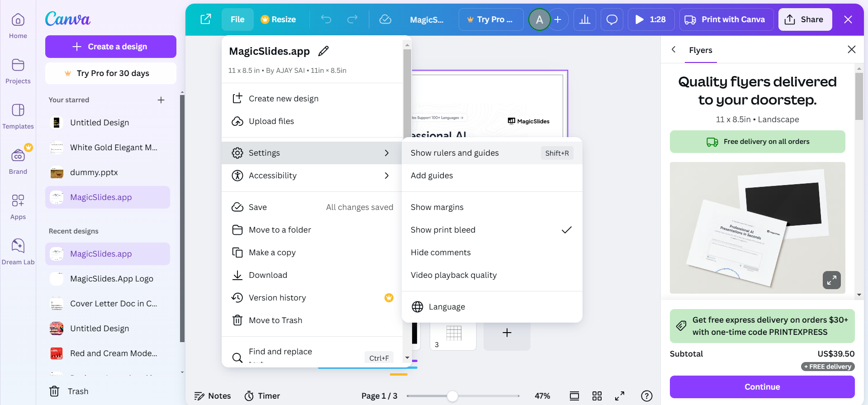Open the Video playback quality option
The height and width of the screenshot is (405, 868).
click(x=492, y=275)
